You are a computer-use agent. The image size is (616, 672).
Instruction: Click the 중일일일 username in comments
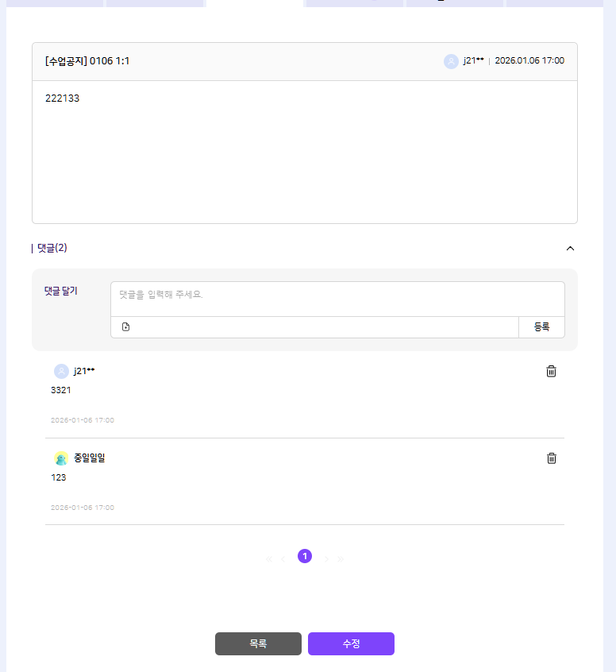click(x=89, y=458)
